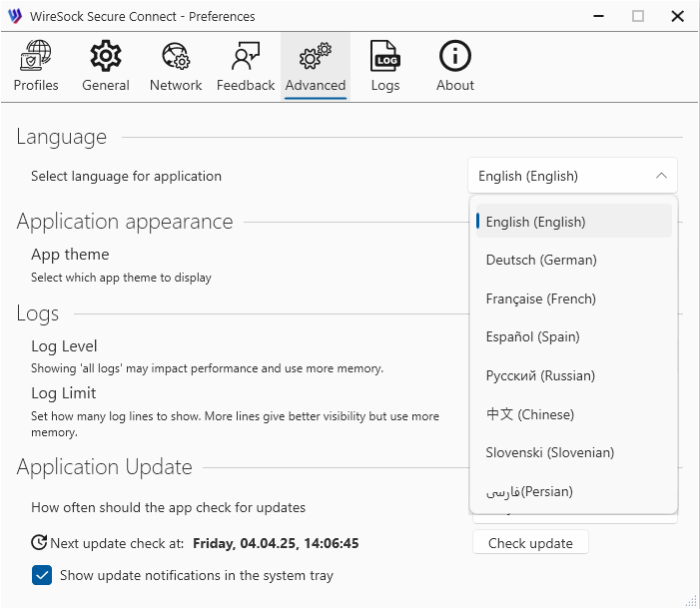Click the Application Update heading
Screen dimensions: 700x609
click(105, 467)
